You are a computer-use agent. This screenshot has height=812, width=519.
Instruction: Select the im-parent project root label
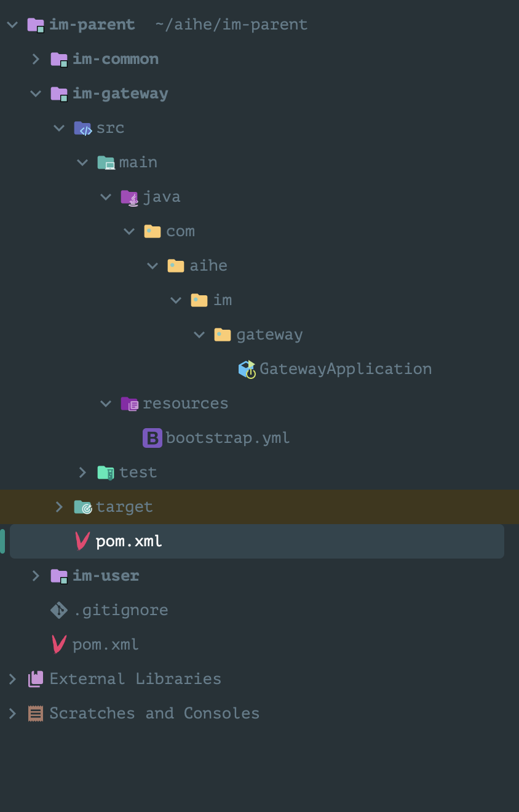point(92,25)
